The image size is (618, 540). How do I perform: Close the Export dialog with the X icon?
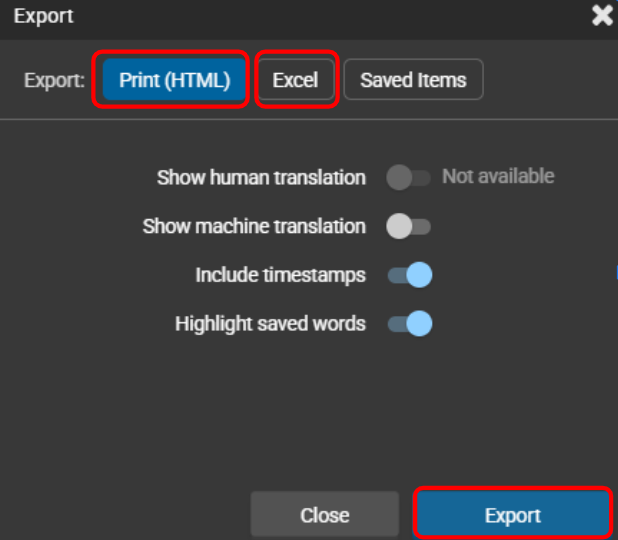[x=602, y=16]
